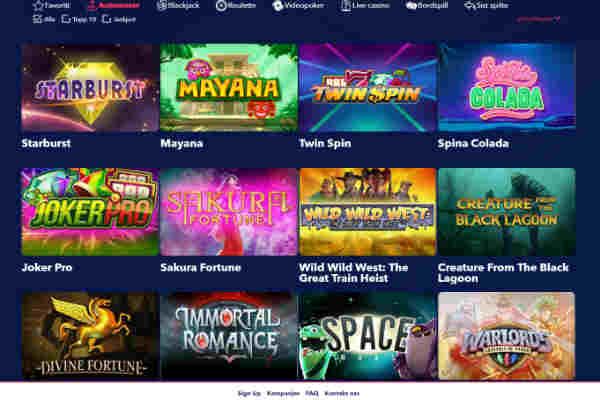The image size is (600, 400).
Task: Open the Live casino category
Action: pos(365,5)
